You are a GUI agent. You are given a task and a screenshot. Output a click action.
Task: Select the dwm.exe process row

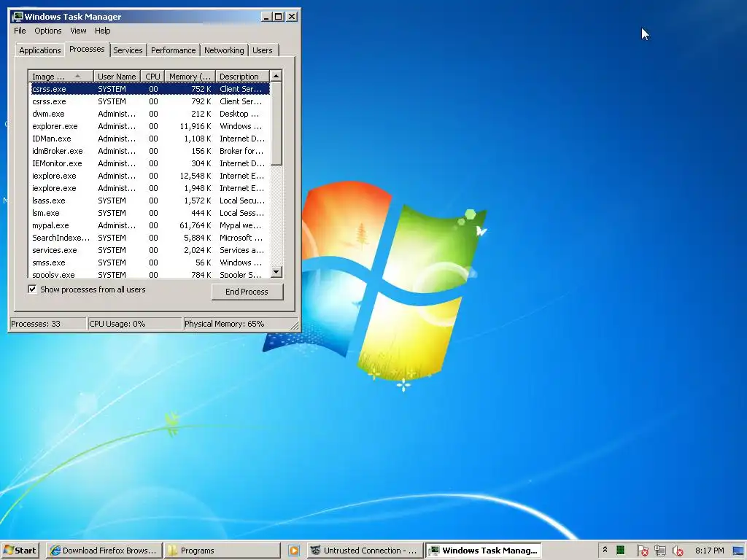[x=149, y=114]
